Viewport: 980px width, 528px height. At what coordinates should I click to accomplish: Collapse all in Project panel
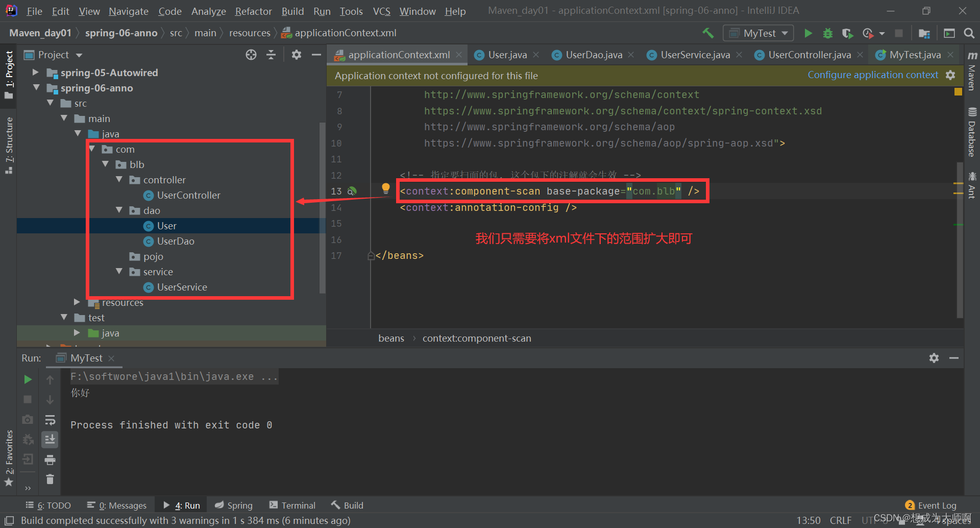pyautogui.click(x=271, y=55)
